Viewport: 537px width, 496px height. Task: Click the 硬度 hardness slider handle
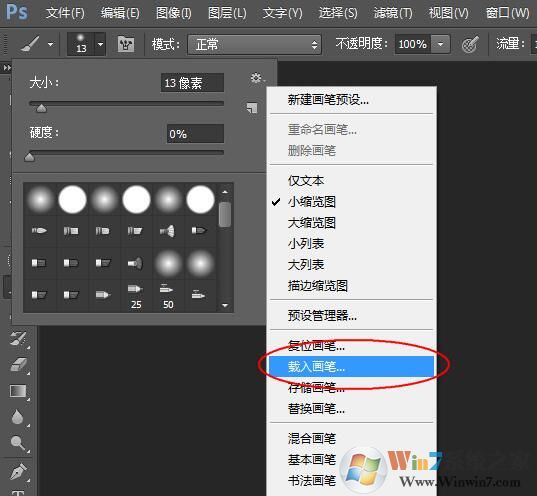click(x=29, y=157)
